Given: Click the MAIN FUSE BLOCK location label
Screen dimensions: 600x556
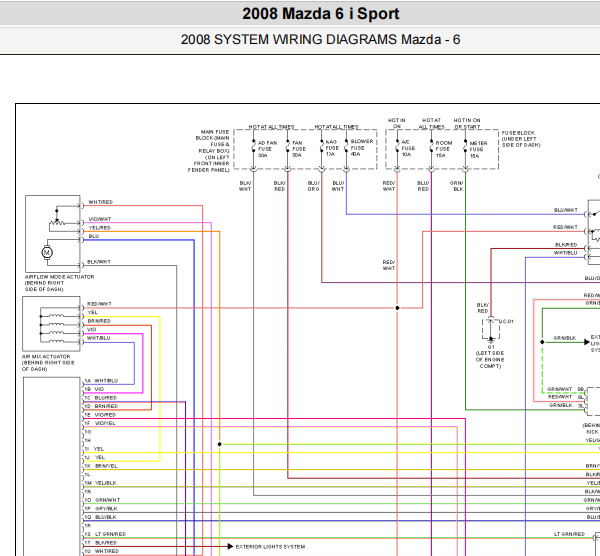Looking at the screenshot, I should click(209, 151).
